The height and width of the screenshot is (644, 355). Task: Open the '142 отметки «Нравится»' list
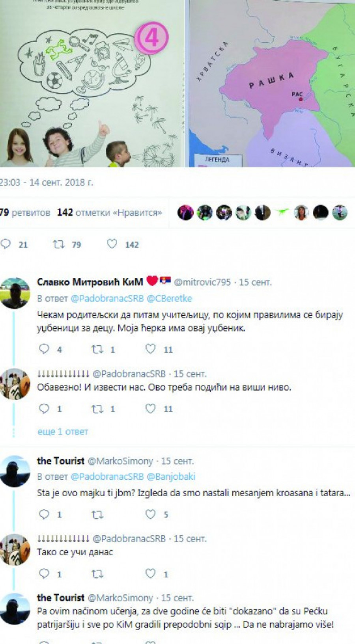point(109,212)
